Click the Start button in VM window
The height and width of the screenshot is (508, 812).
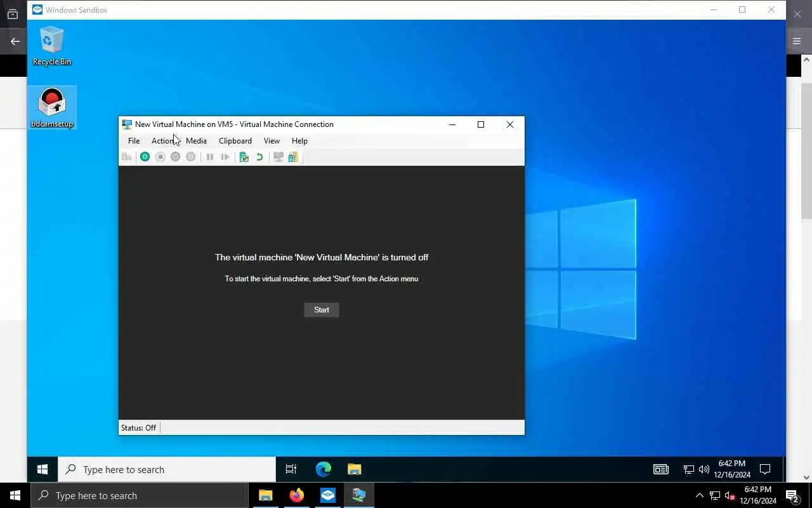[x=322, y=310]
